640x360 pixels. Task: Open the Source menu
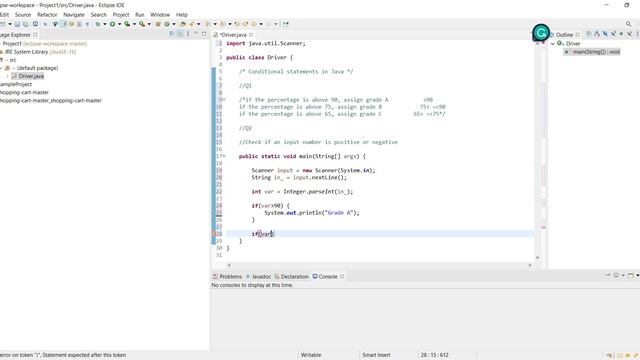[x=23, y=15]
